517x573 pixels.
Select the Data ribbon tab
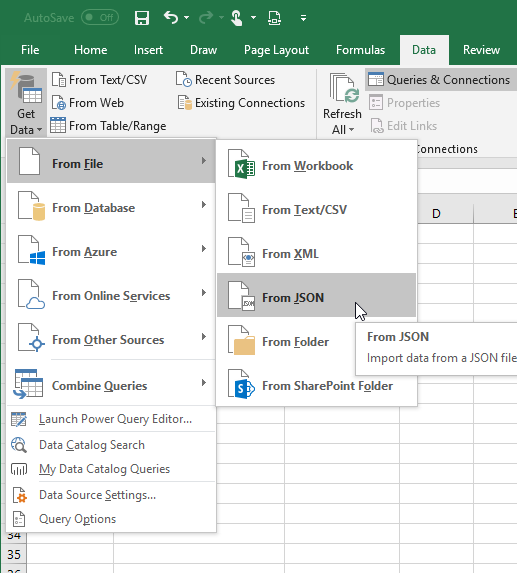tap(424, 50)
